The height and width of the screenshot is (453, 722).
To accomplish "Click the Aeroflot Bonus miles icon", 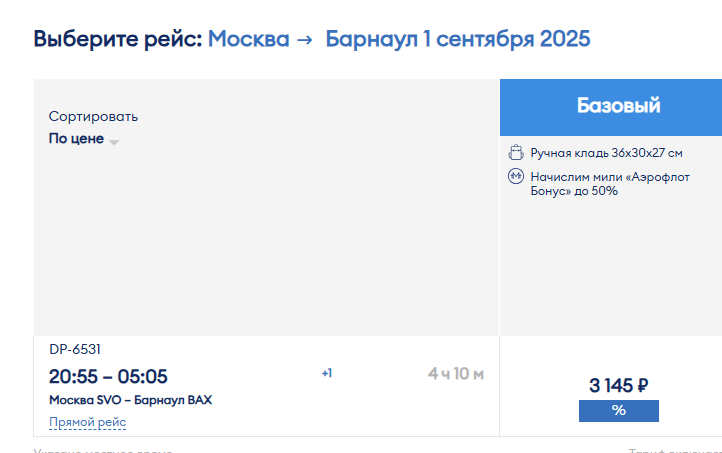I will (x=516, y=176).
